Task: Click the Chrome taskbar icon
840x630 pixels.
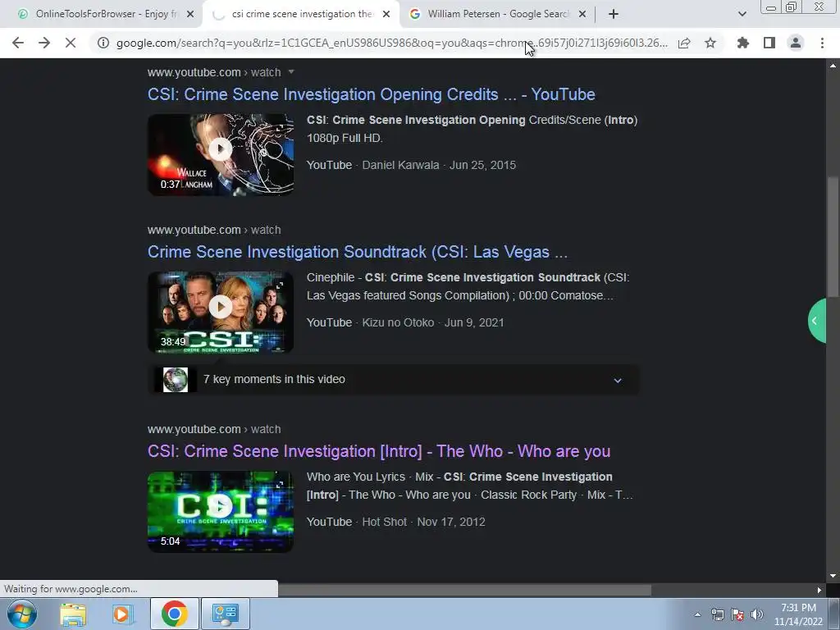Action: [174, 614]
